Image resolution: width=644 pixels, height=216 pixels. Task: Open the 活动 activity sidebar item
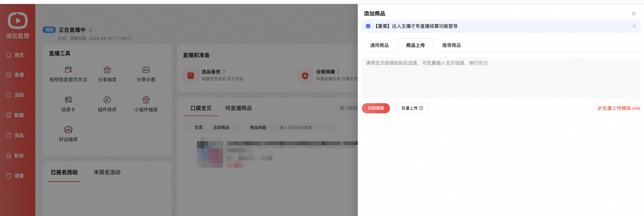[15, 95]
